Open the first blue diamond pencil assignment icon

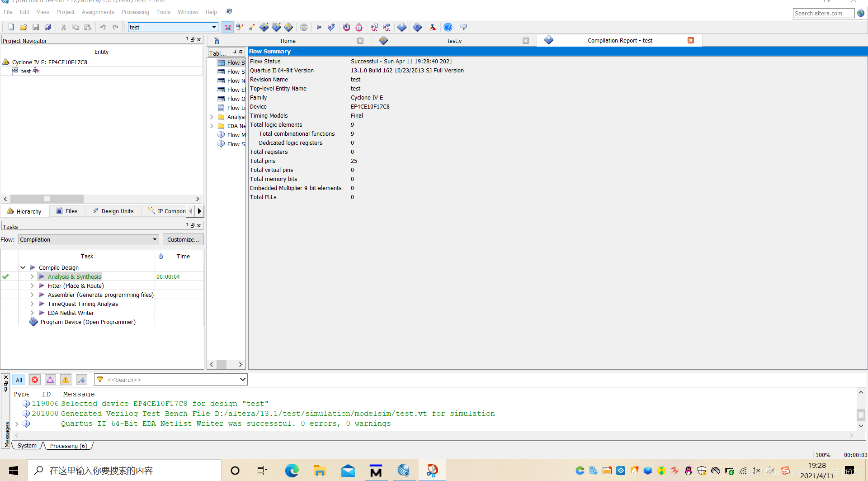click(264, 27)
